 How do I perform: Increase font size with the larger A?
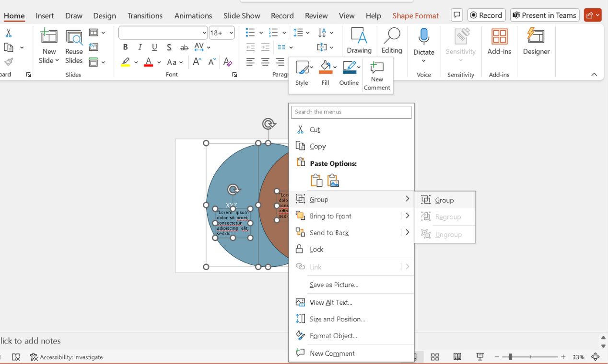(x=197, y=62)
